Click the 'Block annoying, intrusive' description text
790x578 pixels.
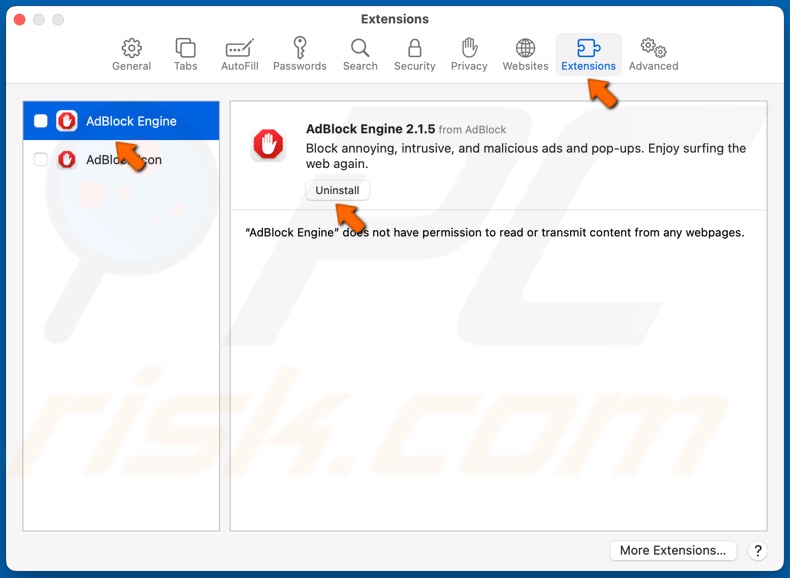tap(525, 156)
